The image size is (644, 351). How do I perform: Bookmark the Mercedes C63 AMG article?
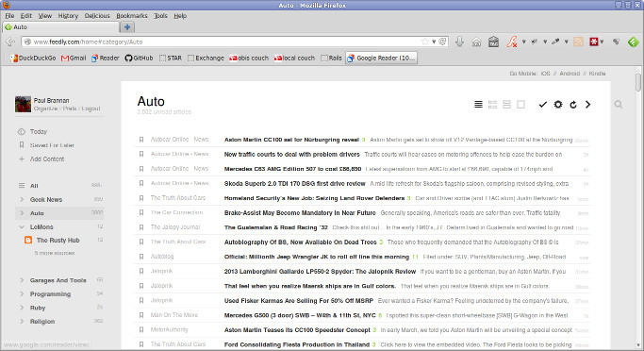coord(141,169)
